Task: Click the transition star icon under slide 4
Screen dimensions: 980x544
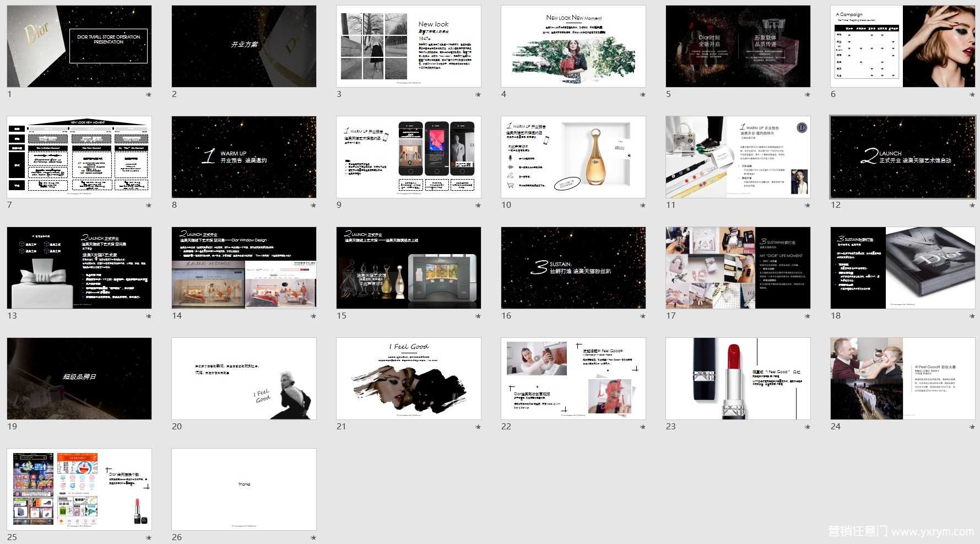Action: pyautogui.click(x=643, y=95)
